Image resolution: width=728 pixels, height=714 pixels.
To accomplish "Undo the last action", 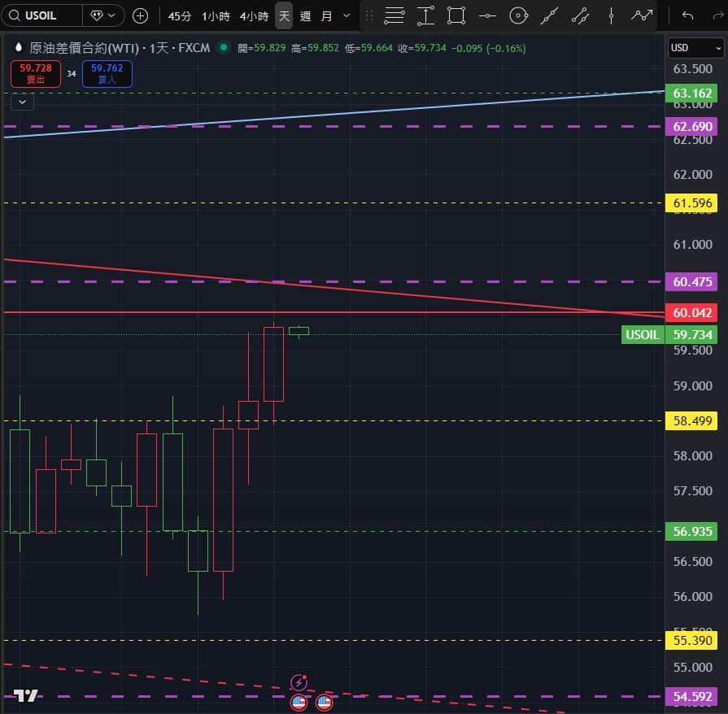I will 687,15.
